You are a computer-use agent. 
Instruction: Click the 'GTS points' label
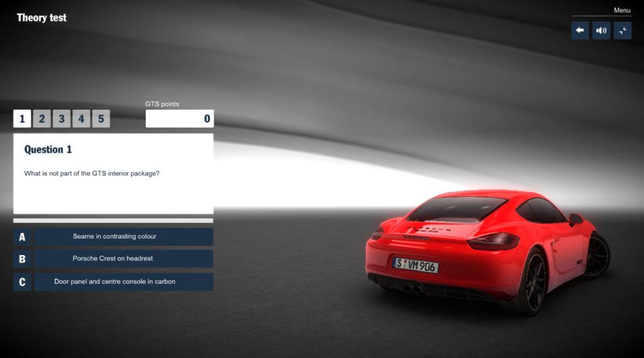click(162, 104)
